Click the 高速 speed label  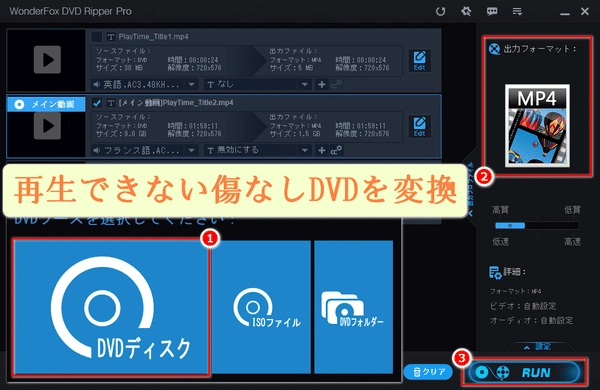572,242
